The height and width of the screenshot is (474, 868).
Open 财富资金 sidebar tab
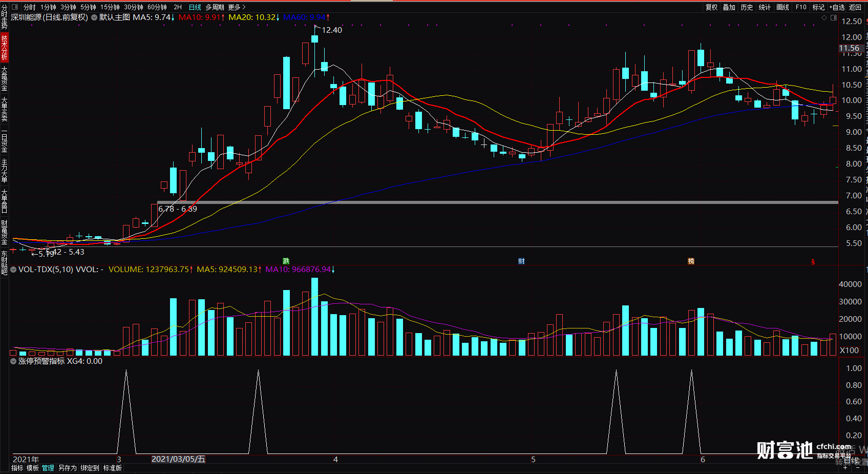click(x=4, y=232)
